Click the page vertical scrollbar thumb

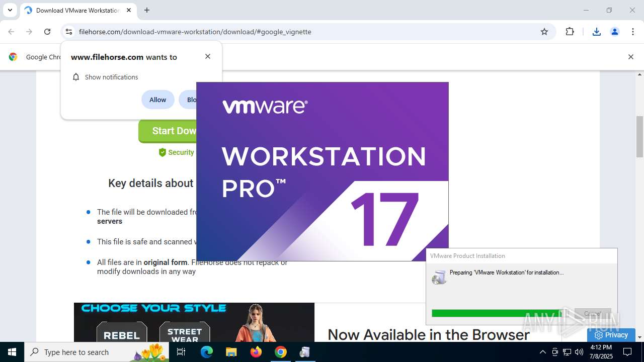click(x=639, y=137)
